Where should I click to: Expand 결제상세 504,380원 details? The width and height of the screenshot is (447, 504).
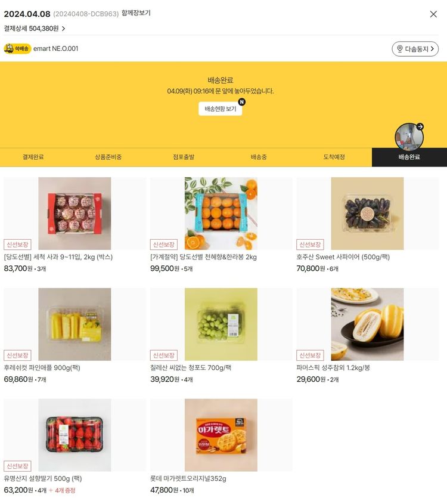35,29
